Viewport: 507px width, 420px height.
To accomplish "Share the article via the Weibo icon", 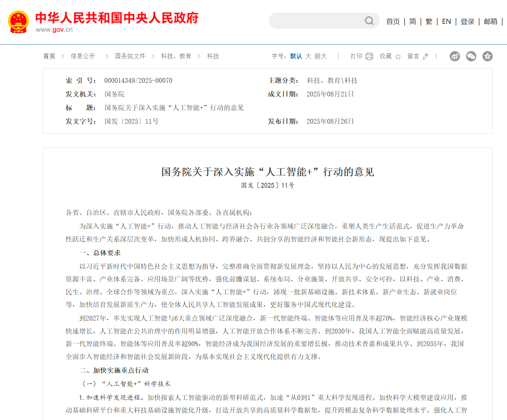I will pos(455,56).
